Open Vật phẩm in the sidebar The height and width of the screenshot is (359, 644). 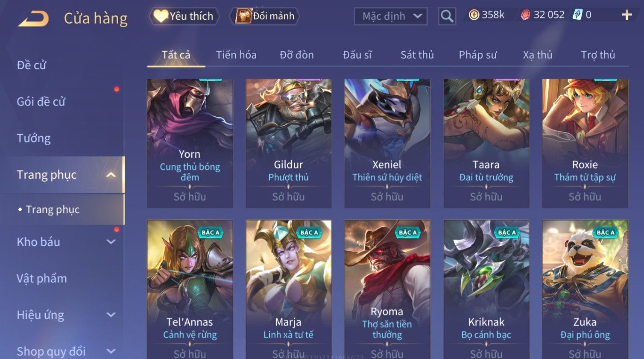tap(42, 279)
